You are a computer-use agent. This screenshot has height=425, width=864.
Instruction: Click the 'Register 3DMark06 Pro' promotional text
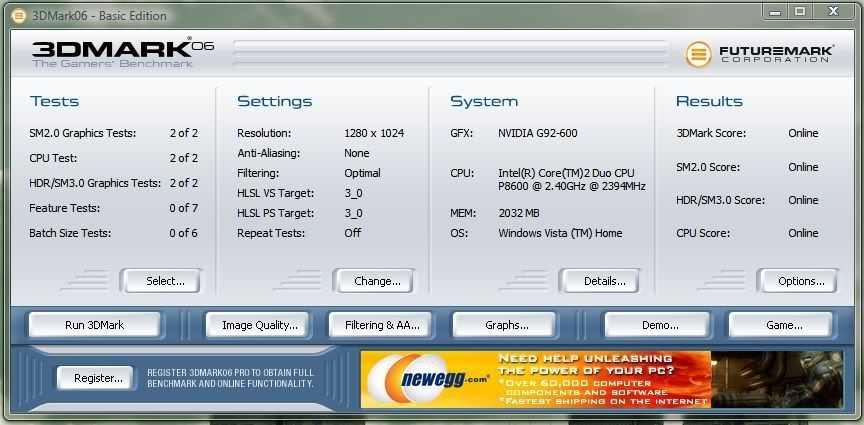coord(230,378)
